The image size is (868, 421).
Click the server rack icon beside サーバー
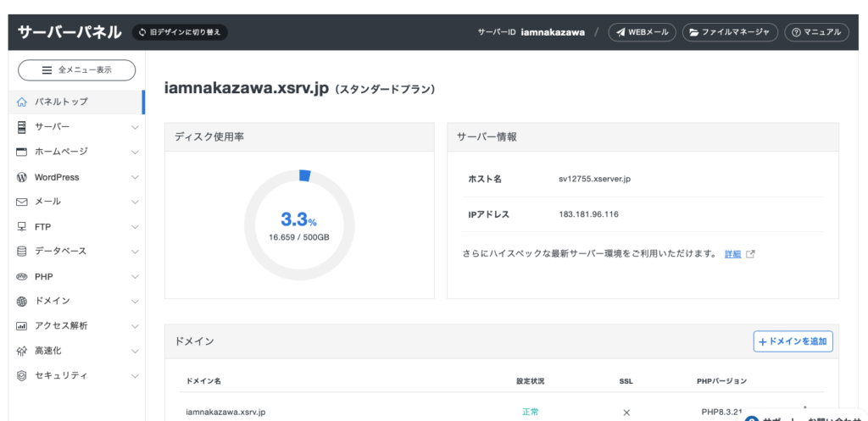(21, 127)
